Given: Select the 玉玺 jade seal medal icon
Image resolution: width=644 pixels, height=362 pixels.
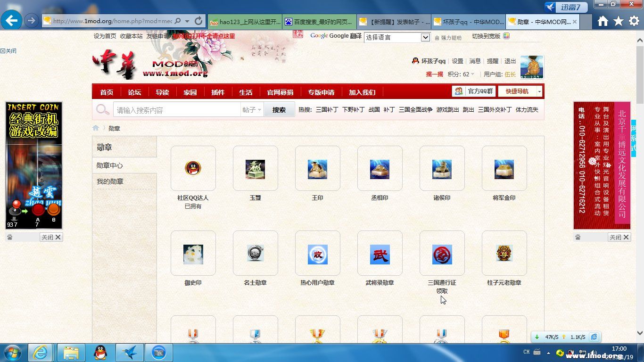Looking at the screenshot, I should [255, 169].
